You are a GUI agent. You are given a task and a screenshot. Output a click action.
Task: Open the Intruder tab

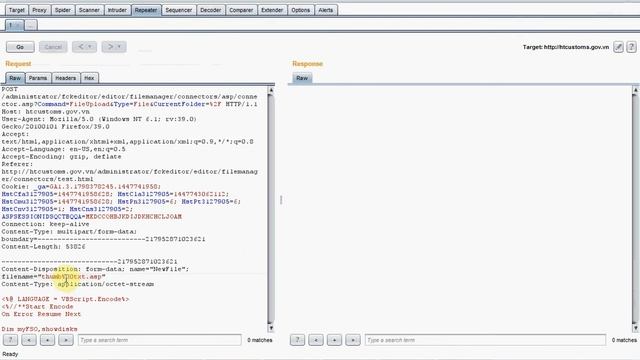pos(117,10)
